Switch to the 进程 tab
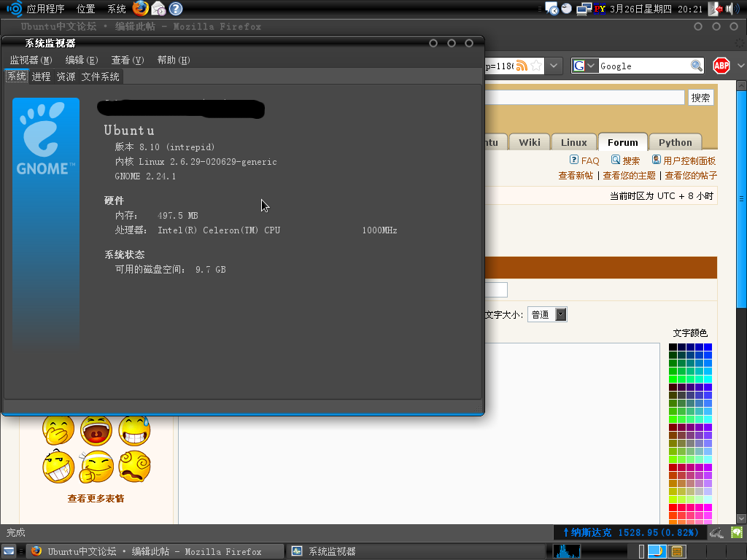Screen dimensions: 747x560 coord(41,76)
